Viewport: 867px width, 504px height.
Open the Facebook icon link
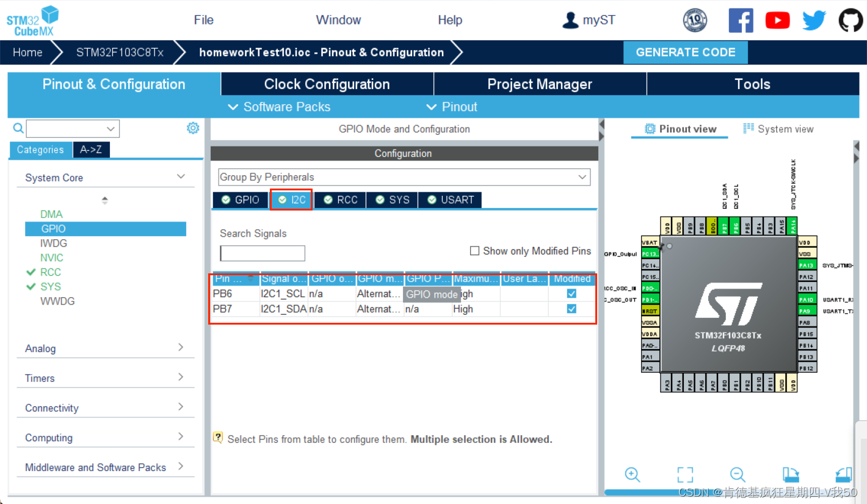click(741, 20)
